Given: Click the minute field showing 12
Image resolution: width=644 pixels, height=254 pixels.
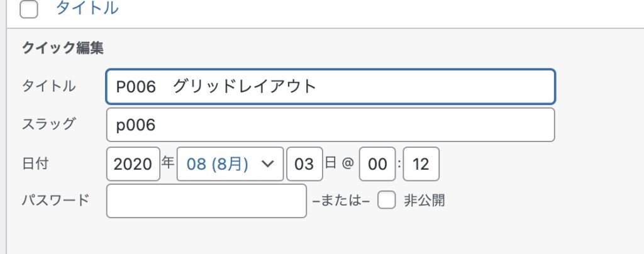Looking at the screenshot, I should pos(421,163).
